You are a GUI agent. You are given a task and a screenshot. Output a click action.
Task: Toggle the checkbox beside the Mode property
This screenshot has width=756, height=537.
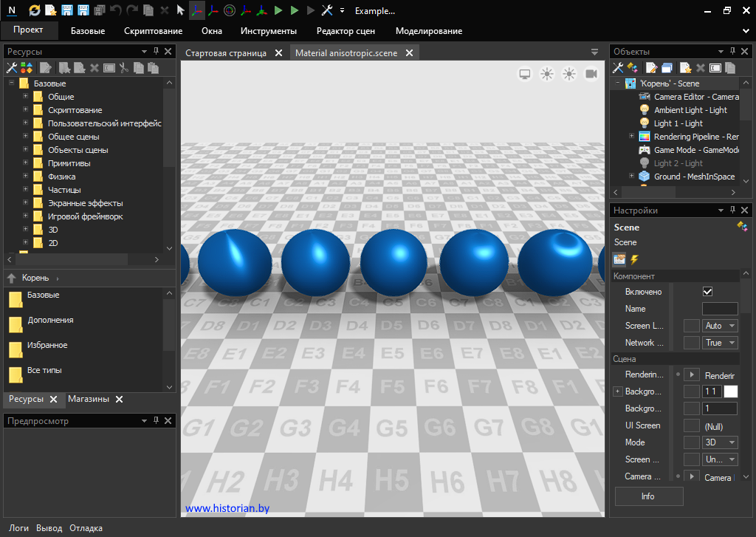(x=691, y=442)
